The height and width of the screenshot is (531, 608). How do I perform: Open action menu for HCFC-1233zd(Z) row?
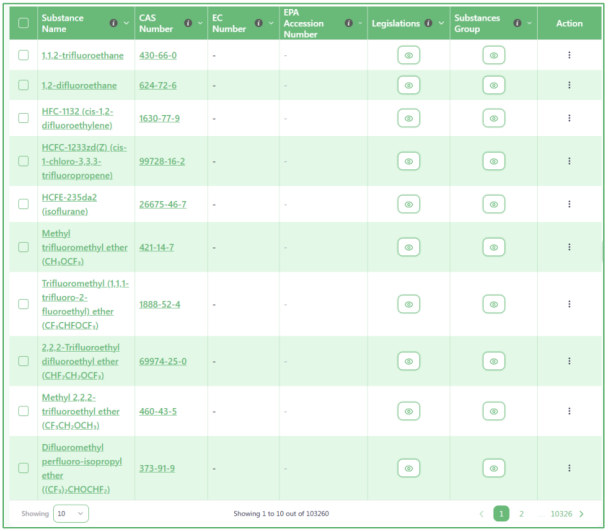tap(569, 161)
